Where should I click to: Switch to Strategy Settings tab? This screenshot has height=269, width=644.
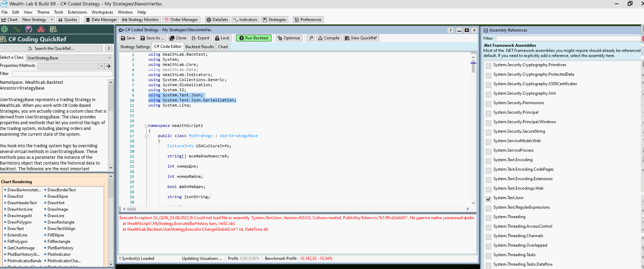(x=135, y=47)
